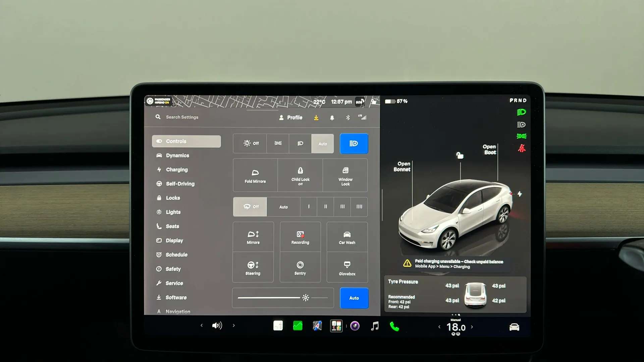The width and height of the screenshot is (644, 362).
Task: Set wipers to speed IIII
Action: (x=359, y=207)
